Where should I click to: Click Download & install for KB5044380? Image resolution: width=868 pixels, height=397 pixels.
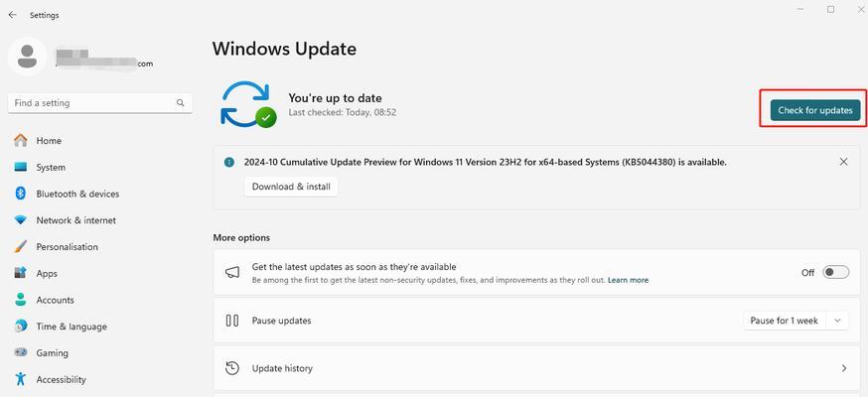(291, 187)
